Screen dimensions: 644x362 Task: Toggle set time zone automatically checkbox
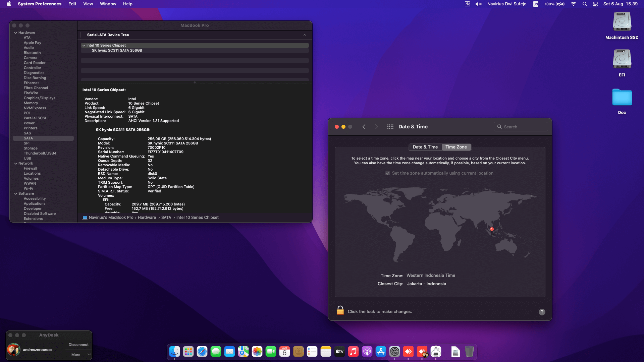(388, 173)
